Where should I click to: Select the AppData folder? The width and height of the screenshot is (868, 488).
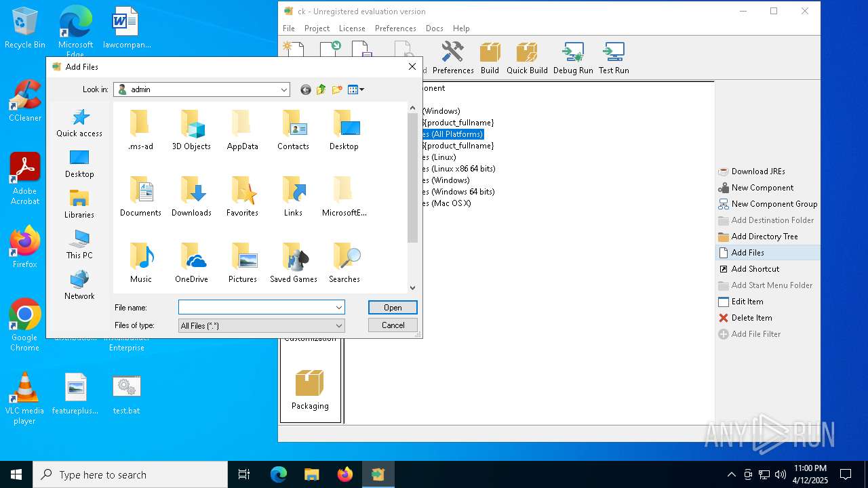point(242,130)
